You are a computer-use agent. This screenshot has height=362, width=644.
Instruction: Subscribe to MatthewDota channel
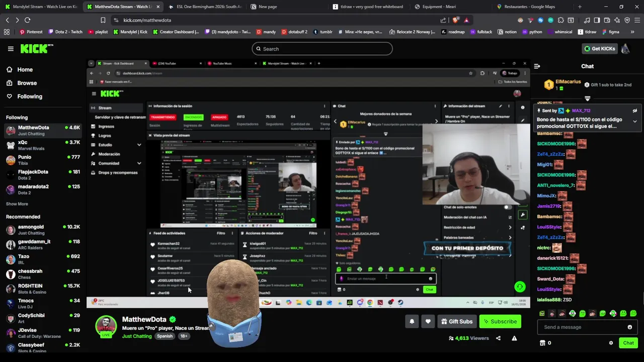point(500,322)
